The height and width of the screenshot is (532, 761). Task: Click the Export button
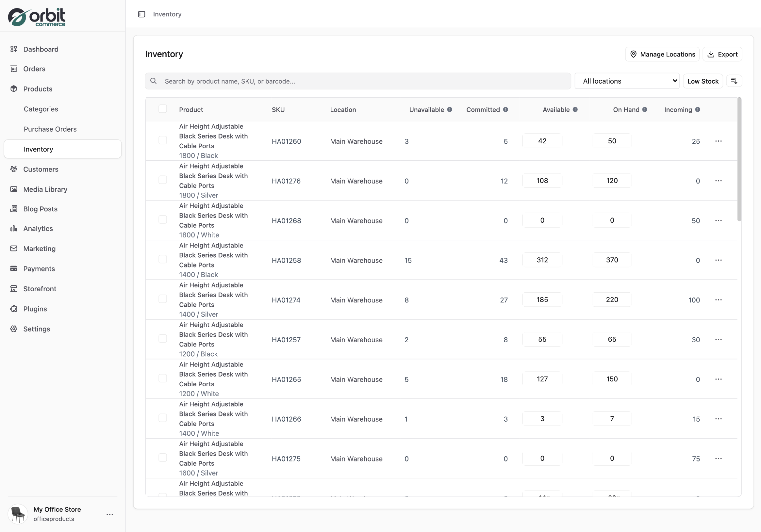tap(722, 54)
